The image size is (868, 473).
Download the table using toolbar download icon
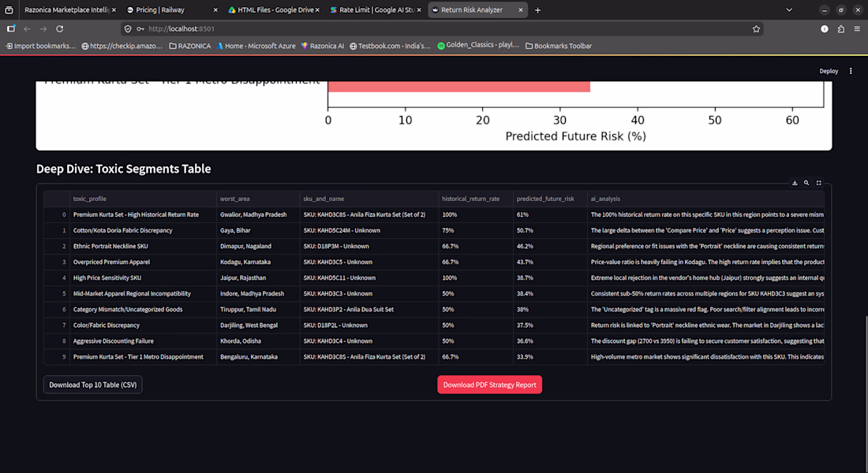(x=795, y=183)
